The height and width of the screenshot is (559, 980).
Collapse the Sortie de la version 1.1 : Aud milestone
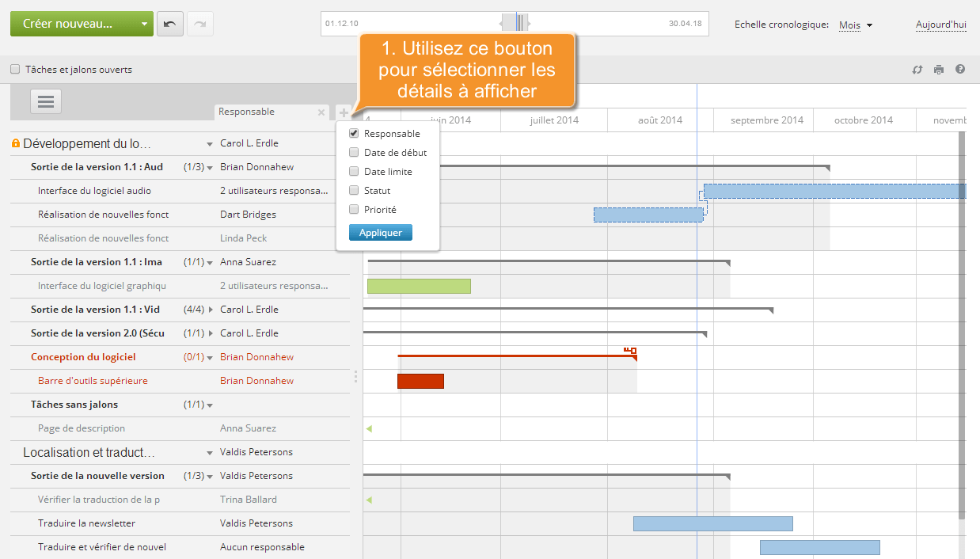click(x=211, y=167)
